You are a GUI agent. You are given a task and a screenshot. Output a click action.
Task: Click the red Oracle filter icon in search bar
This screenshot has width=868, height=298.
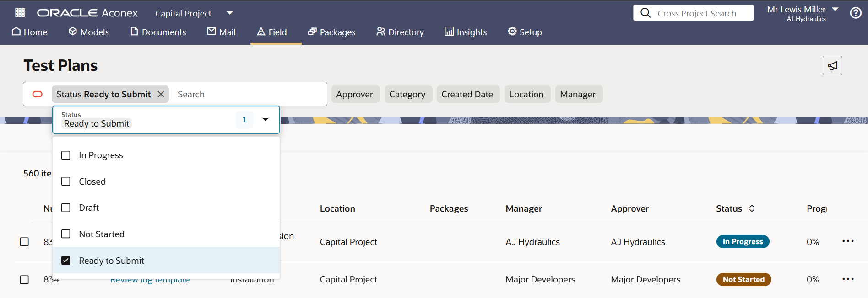tap(38, 94)
